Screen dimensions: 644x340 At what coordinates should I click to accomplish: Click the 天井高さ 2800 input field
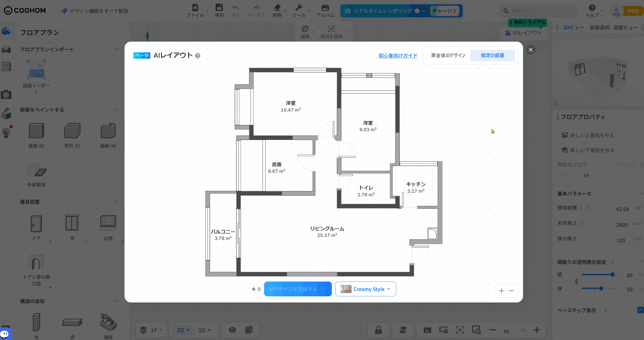point(628,224)
